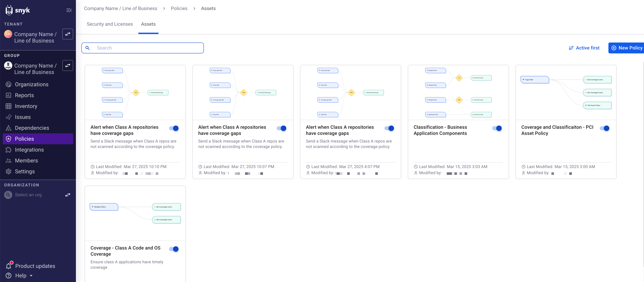Go to Policies breadcrumb link

tap(179, 9)
